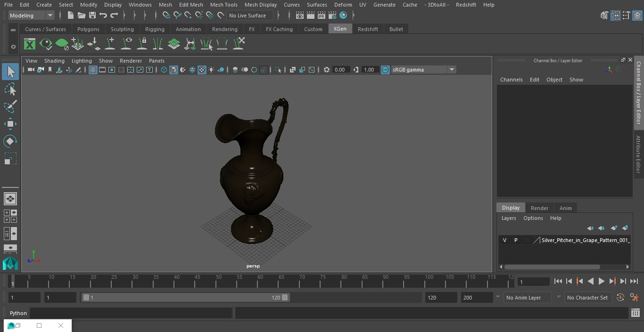Switch to the Render layer tab
644x332 pixels.
point(539,208)
